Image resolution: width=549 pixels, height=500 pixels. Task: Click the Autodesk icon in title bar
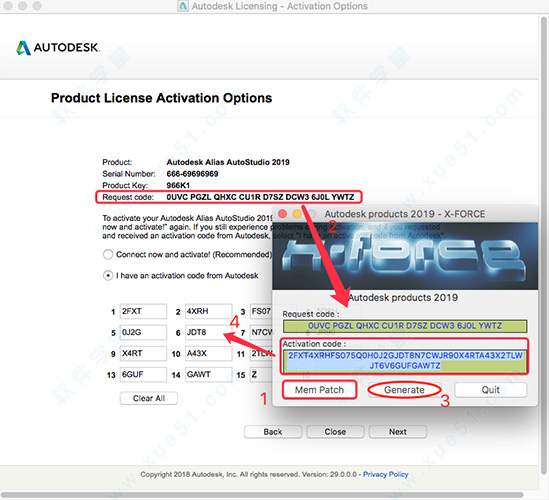click(x=183, y=6)
